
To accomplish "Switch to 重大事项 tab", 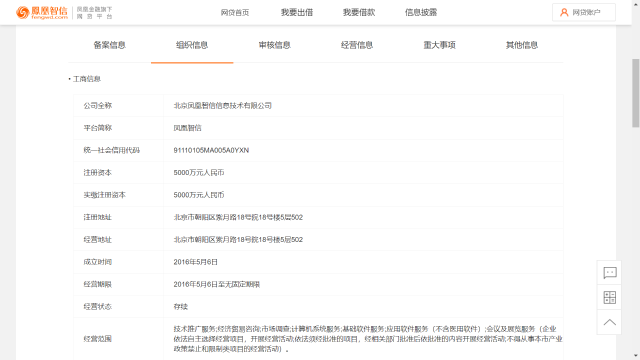I will (439, 45).
